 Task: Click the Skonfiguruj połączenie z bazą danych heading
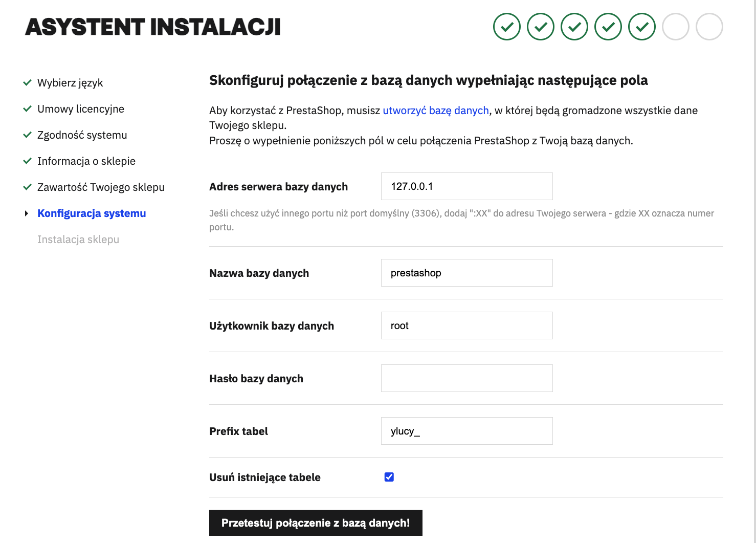tap(429, 80)
